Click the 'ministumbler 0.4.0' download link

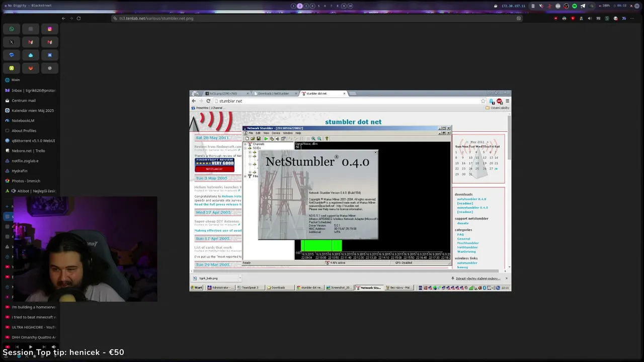(x=472, y=208)
